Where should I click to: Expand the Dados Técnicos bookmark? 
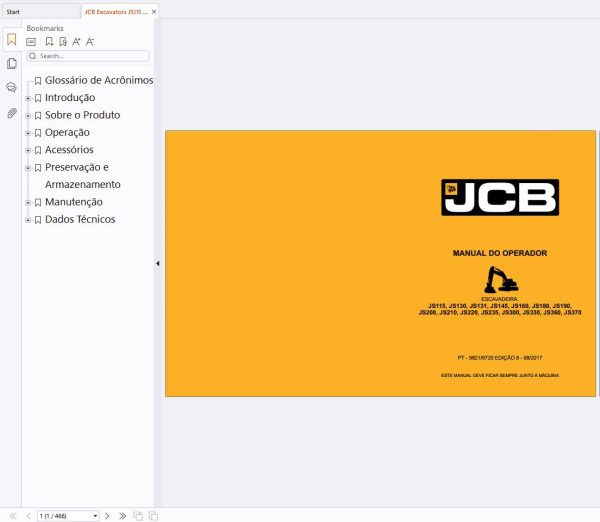(28, 220)
